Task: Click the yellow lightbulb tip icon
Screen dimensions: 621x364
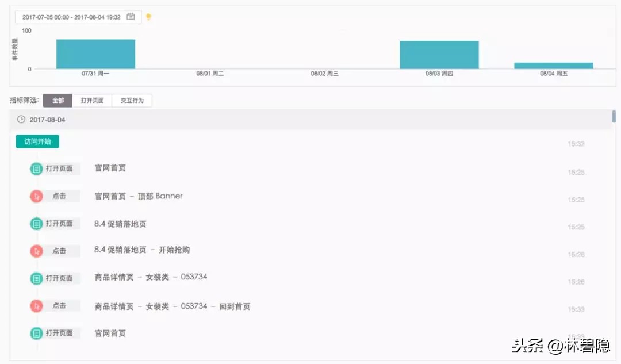Action: 148,17
